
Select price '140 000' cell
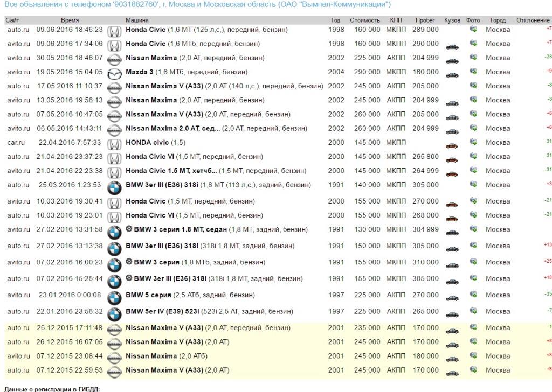click(x=367, y=185)
